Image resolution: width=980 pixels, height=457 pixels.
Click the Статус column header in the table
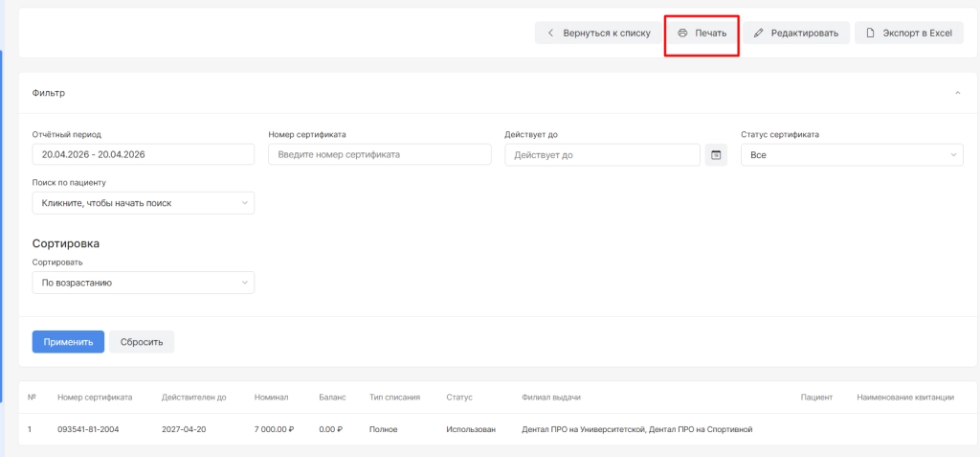tap(459, 398)
